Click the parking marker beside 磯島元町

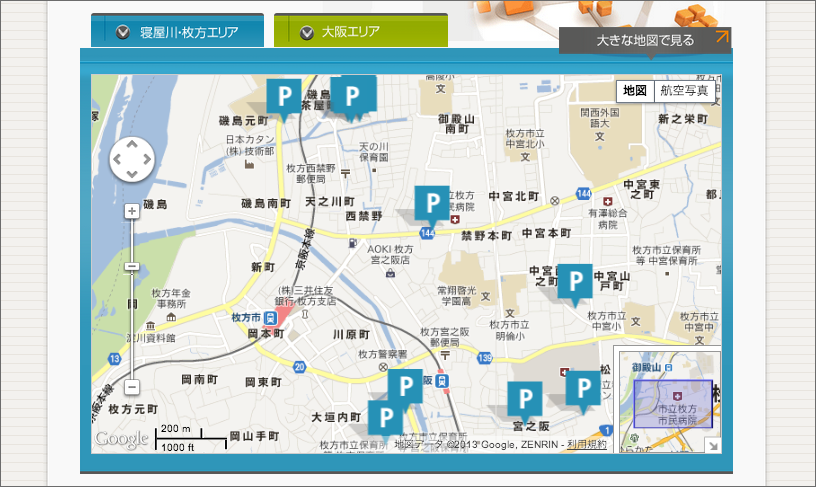[x=283, y=96]
